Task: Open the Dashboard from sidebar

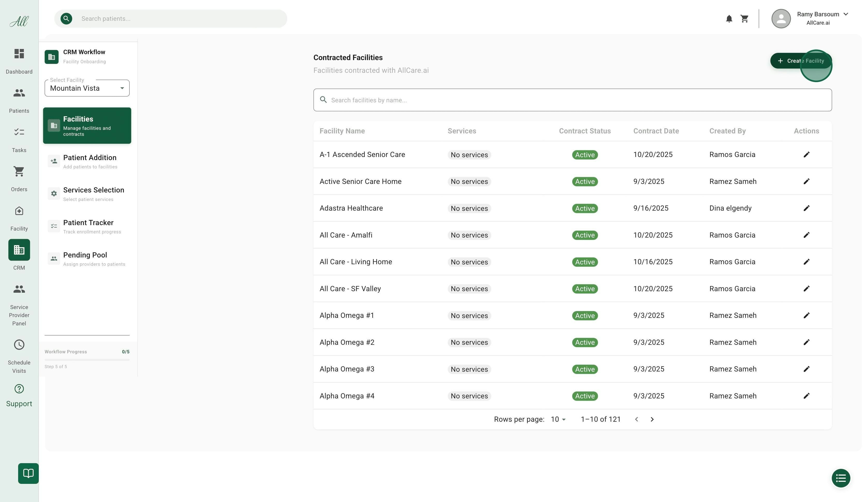Action: click(19, 54)
